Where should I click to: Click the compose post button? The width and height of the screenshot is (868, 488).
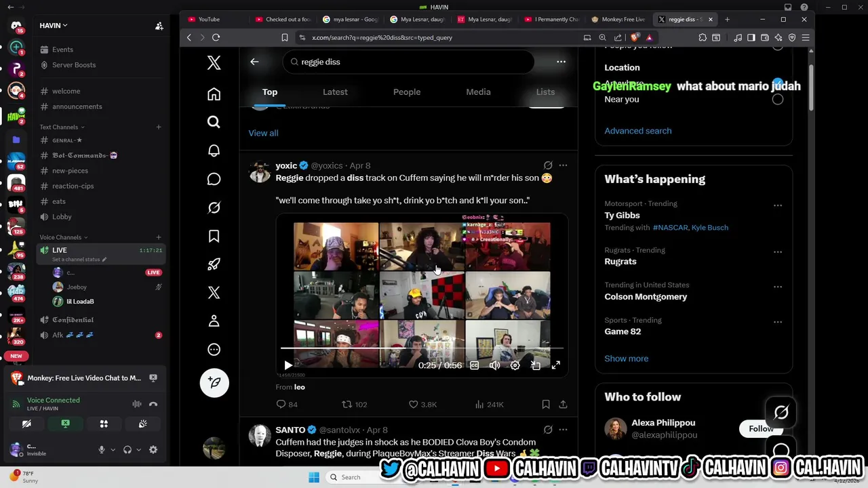click(x=214, y=382)
